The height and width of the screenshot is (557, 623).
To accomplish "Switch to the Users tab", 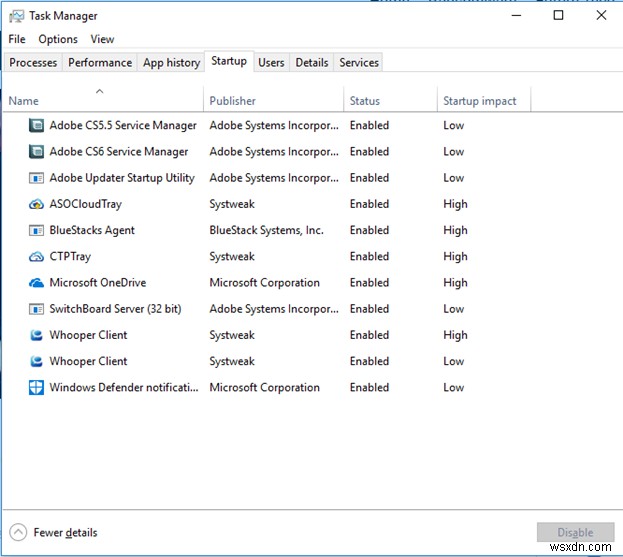I will point(271,62).
